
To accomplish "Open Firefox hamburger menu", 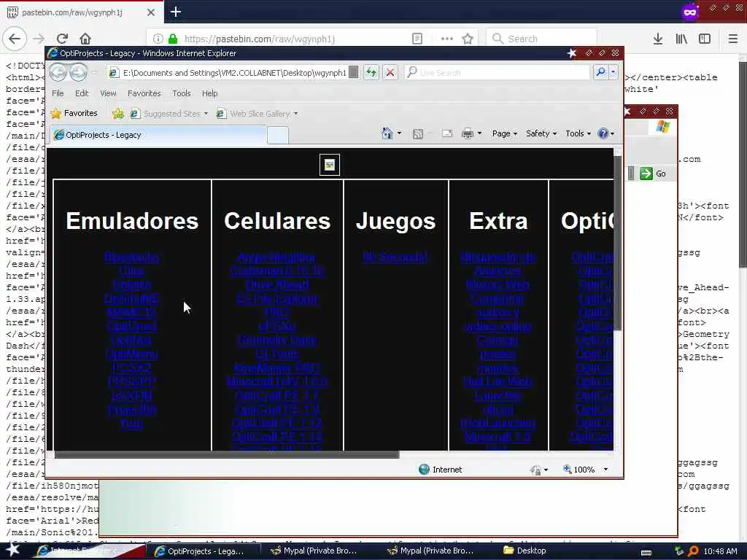I will [x=733, y=39].
